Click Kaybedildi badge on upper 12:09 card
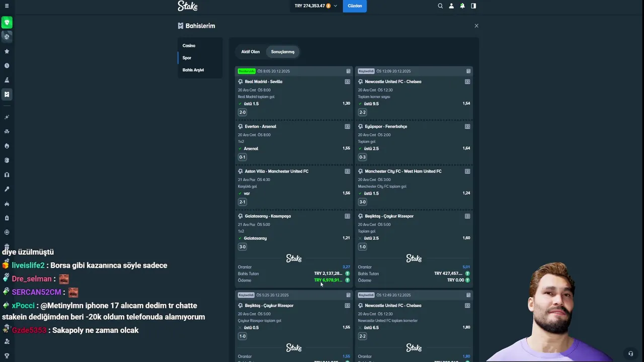 coord(366,71)
